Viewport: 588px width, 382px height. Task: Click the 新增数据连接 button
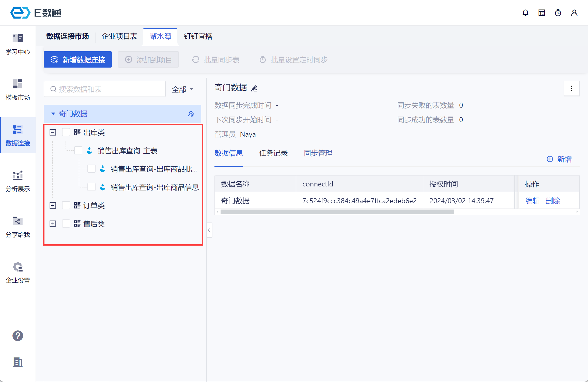[x=78, y=60]
